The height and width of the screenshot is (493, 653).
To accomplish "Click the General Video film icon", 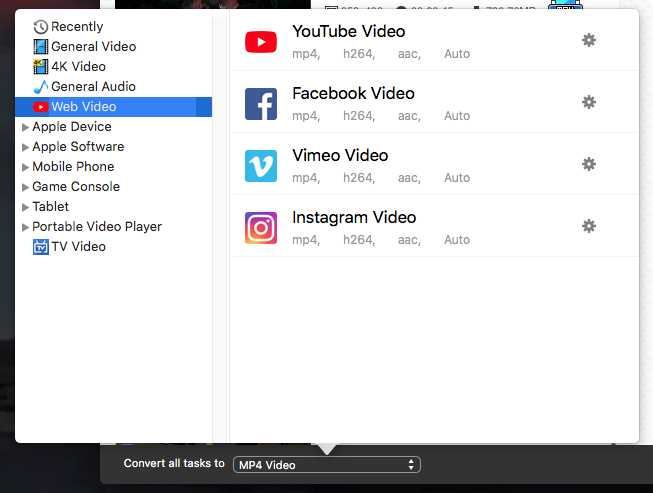I will 40,47.
